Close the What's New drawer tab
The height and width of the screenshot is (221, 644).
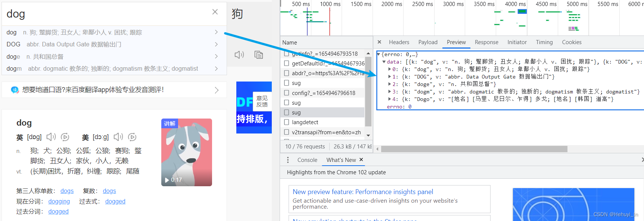tap(361, 160)
